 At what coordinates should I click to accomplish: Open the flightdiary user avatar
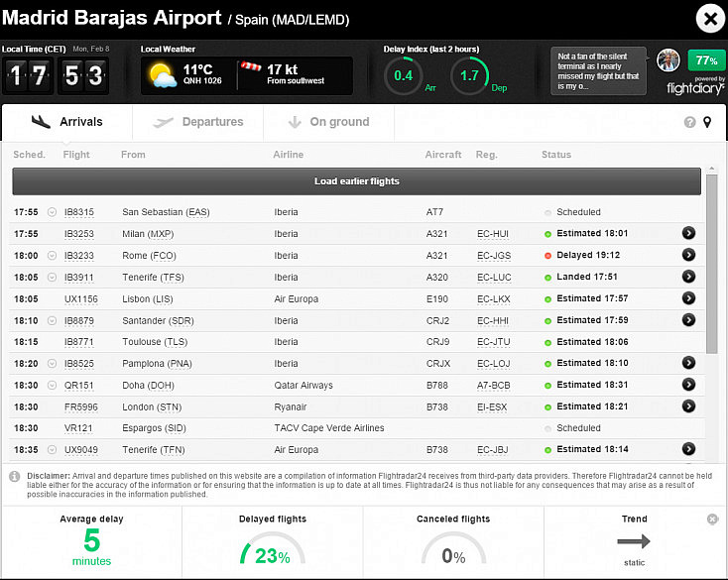(x=668, y=59)
